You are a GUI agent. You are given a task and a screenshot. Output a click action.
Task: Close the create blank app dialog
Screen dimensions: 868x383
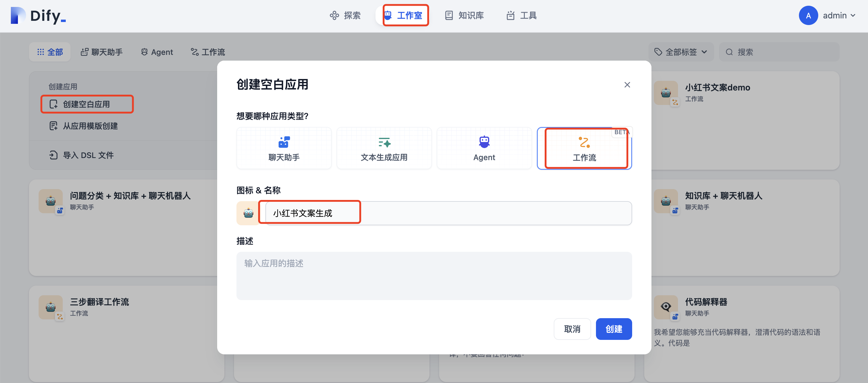[x=627, y=84]
